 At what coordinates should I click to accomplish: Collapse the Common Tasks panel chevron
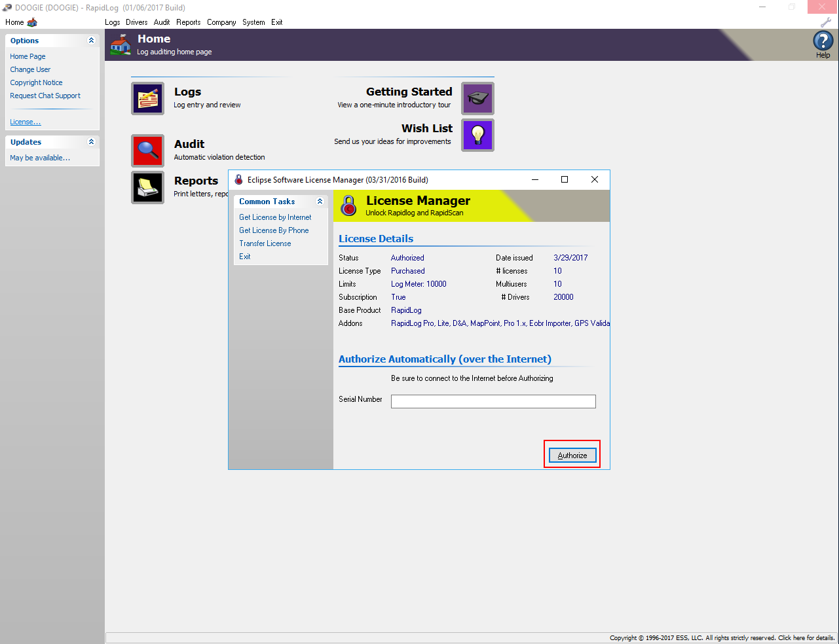point(320,201)
